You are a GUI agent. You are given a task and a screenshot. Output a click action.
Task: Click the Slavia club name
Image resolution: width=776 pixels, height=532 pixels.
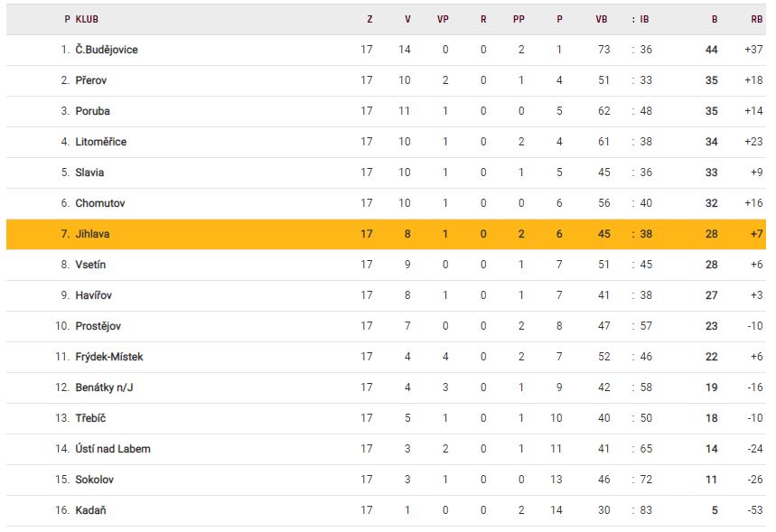point(89,173)
